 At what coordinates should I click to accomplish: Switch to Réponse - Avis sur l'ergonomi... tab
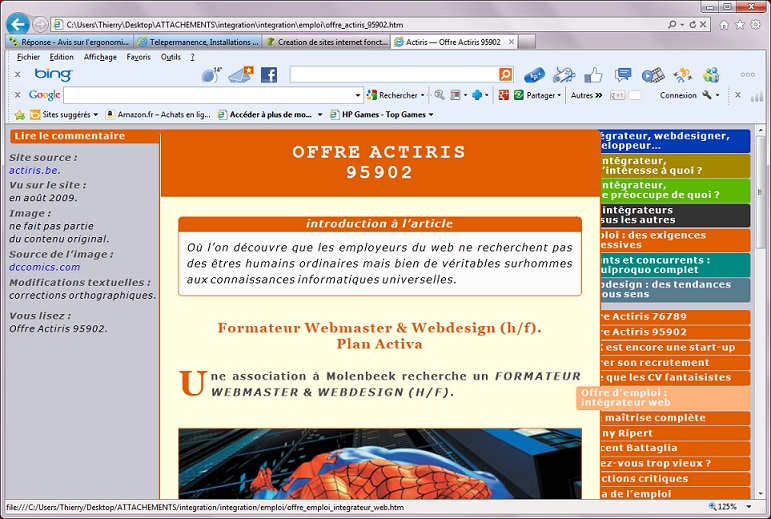coord(70,42)
